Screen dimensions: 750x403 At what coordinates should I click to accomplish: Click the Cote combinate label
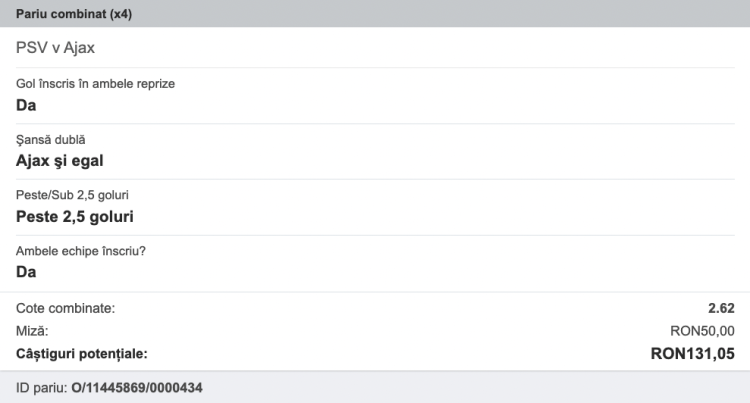[65, 308]
